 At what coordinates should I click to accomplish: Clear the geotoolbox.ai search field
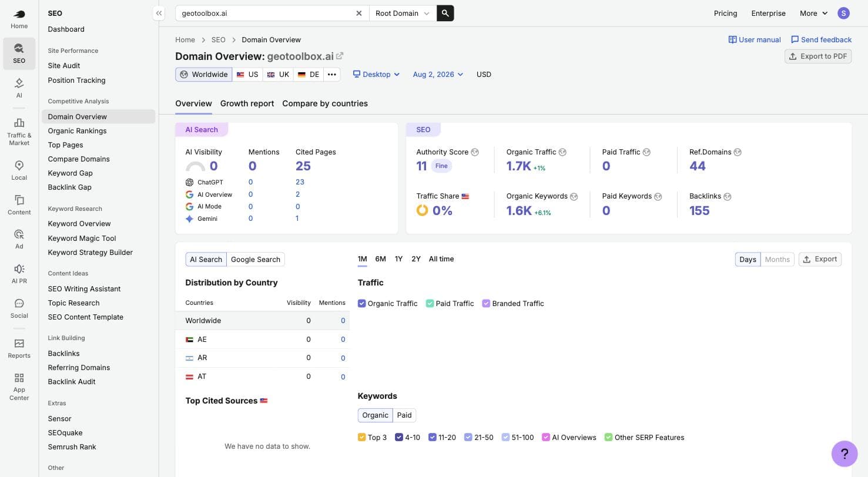[x=359, y=13]
